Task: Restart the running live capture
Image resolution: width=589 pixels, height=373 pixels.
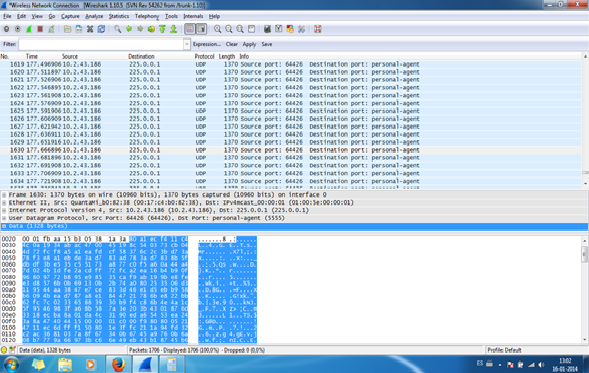Action: tap(51, 29)
